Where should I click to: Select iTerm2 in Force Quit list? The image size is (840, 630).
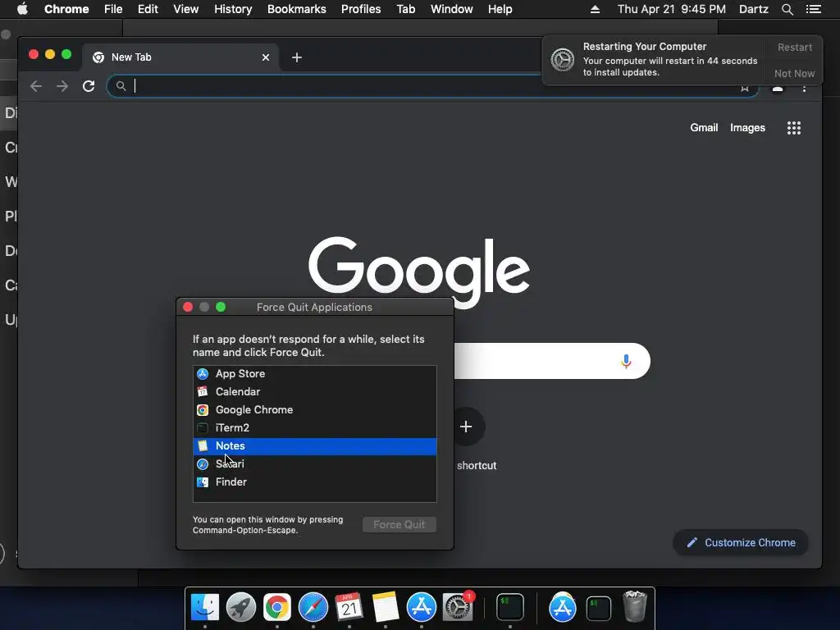pos(315,428)
